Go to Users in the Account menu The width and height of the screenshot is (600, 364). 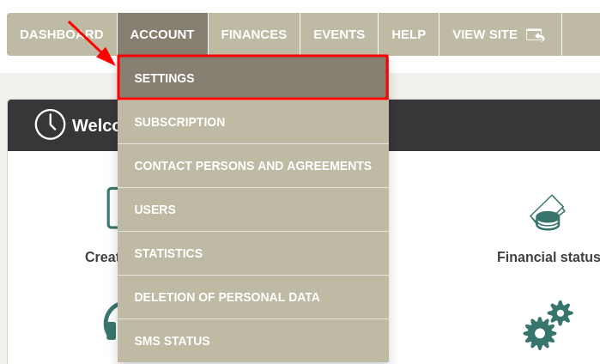(x=252, y=209)
